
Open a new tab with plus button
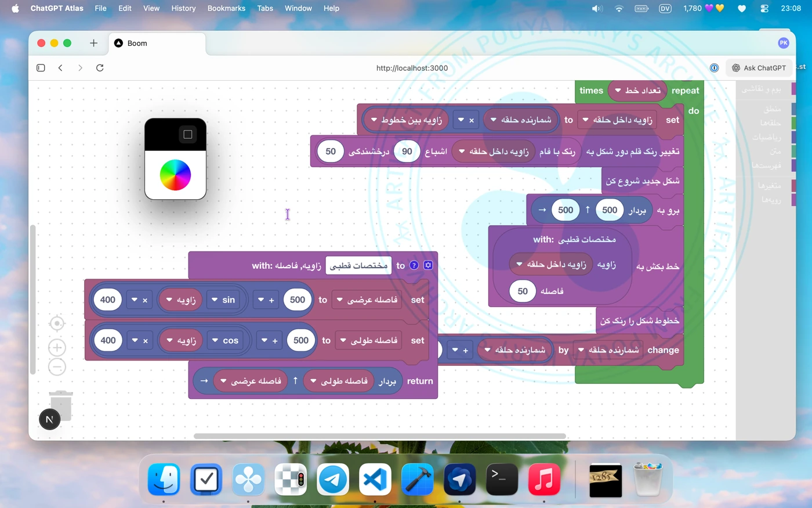tap(93, 43)
